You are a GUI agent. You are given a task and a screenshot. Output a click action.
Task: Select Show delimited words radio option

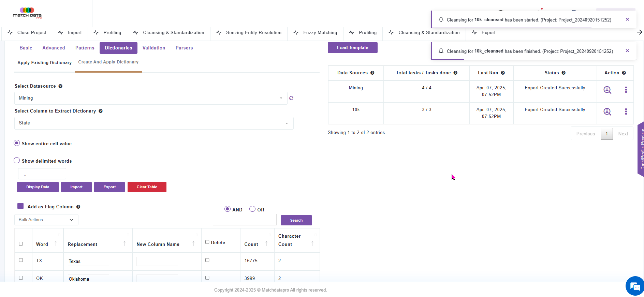point(17,161)
